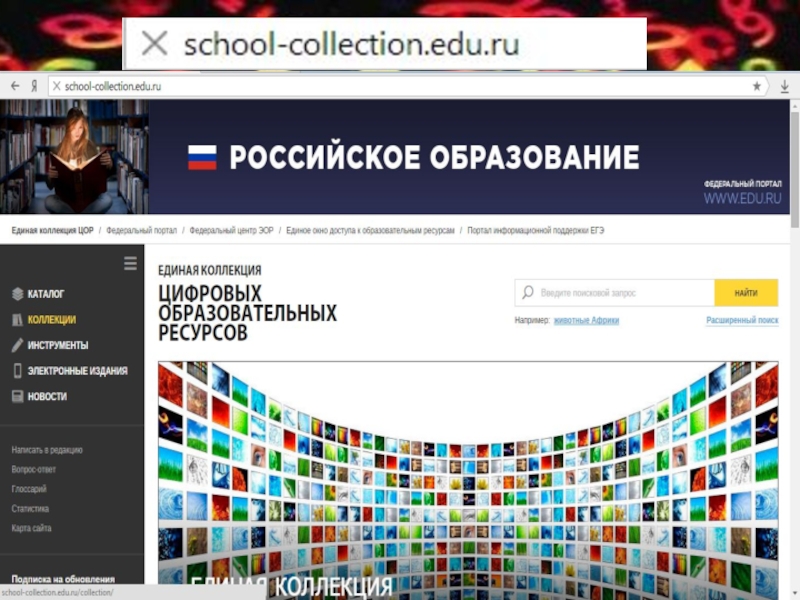Open the Статистика link
Image resolution: width=800 pixels, height=600 pixels.
coord(30,509)
